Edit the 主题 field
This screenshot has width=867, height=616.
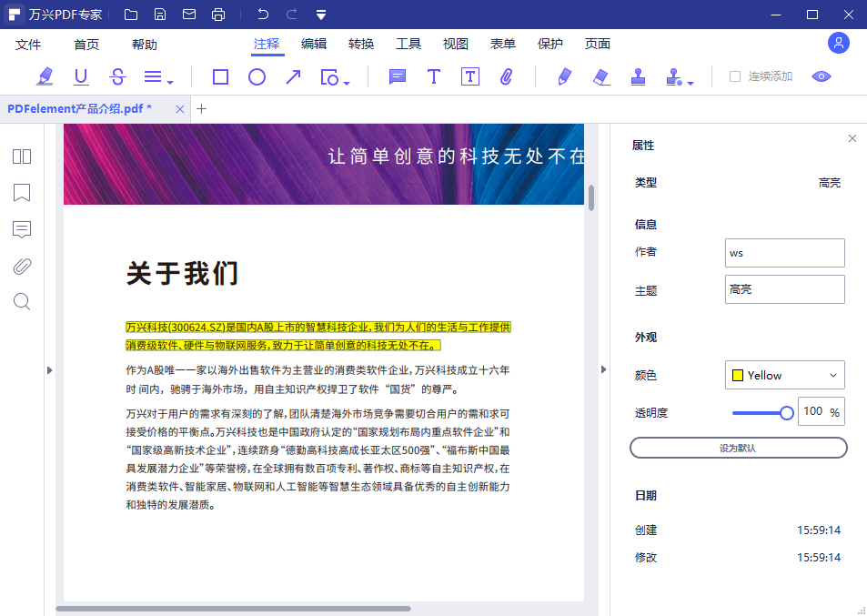[x=784, y=289]
